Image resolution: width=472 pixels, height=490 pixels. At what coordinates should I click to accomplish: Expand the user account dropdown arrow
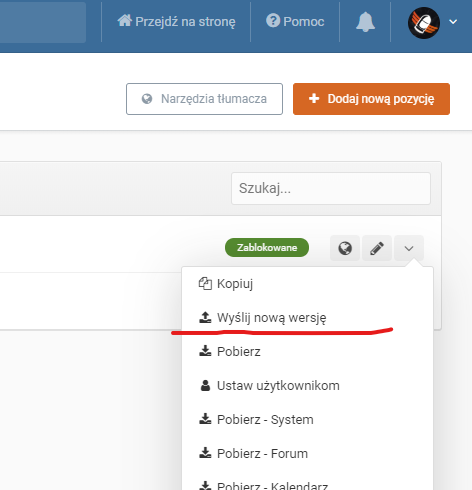coord(453,22)
